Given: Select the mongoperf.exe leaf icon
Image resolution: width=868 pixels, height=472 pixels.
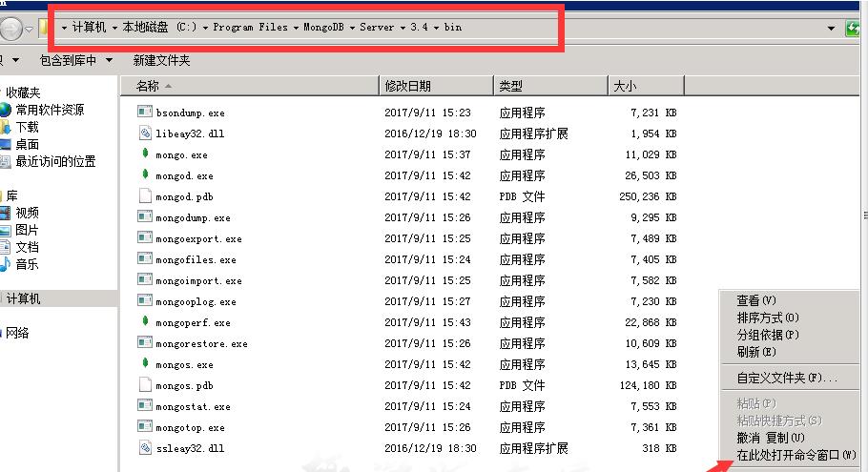Looking at the screenshot, I should click(144, 322).
